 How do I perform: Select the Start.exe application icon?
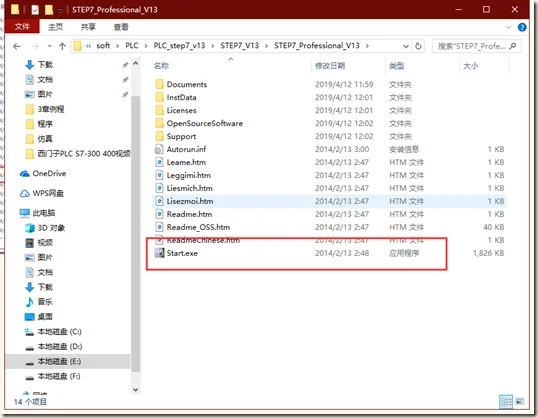tap(159, 253)
